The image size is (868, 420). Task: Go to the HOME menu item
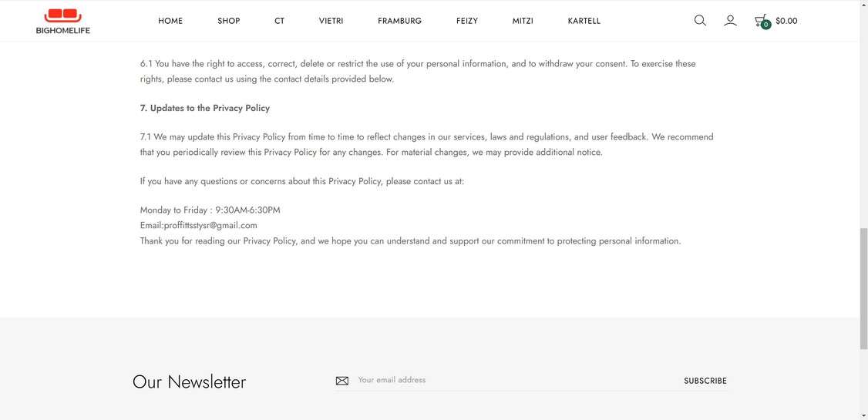[170, 21]
